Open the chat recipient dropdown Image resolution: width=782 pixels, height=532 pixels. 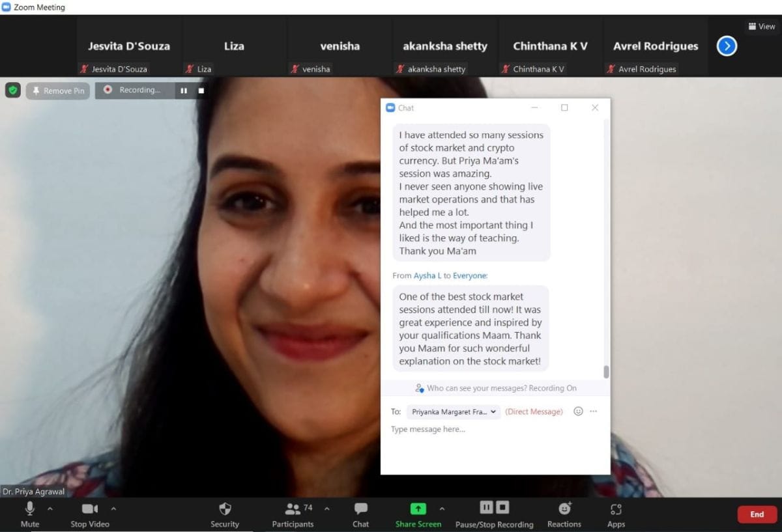tap(453, 412)
